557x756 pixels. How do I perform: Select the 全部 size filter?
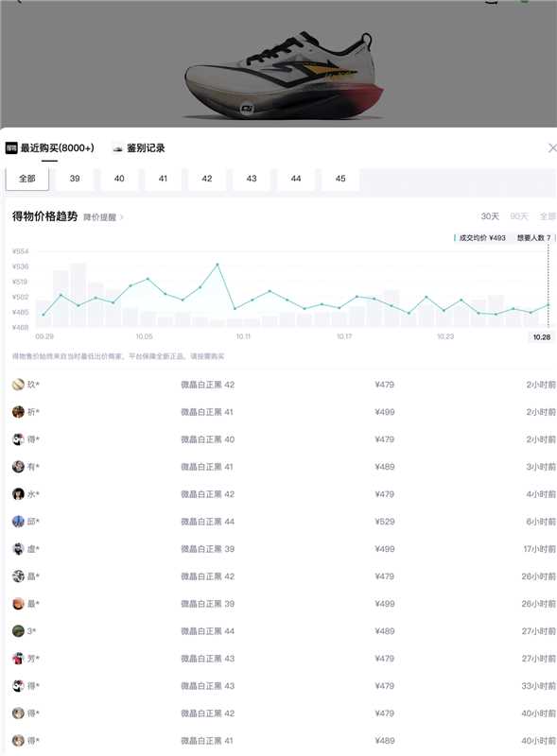tap(27, 179)
